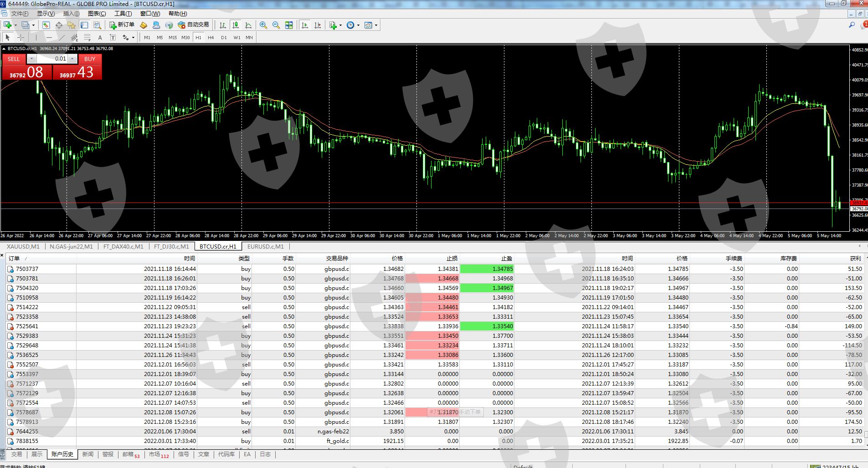Click the red SELL button
The width and height of the screenshot is (868, 468).
pos(14,59)
